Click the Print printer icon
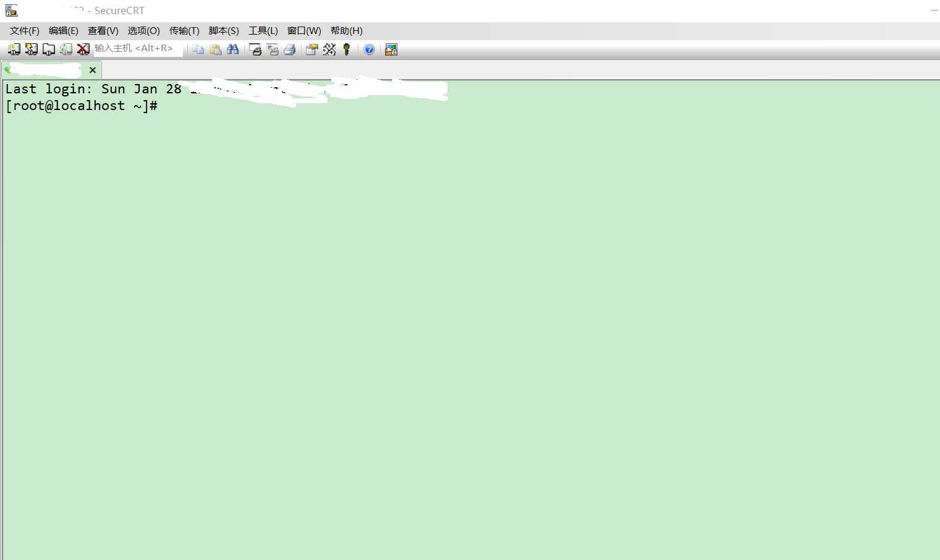This screenshot has width=940, height=560. pyautogui.click(x=289, y=49)
